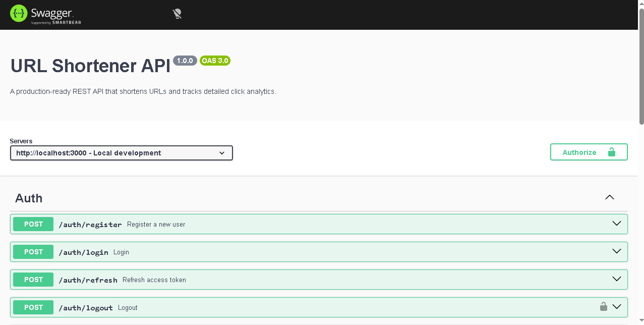Collapse the Auth section
Screen dimensions: 644x325
point(610,197)
